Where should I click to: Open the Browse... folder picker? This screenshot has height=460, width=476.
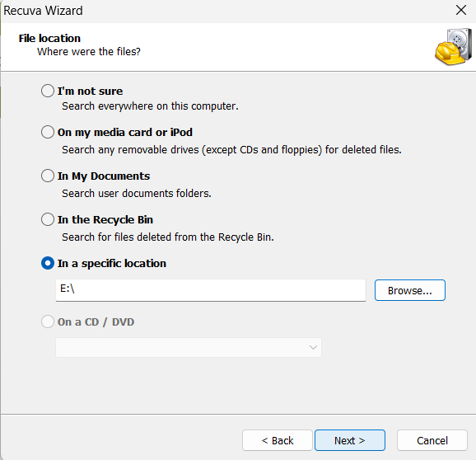(x=410, y=290)
